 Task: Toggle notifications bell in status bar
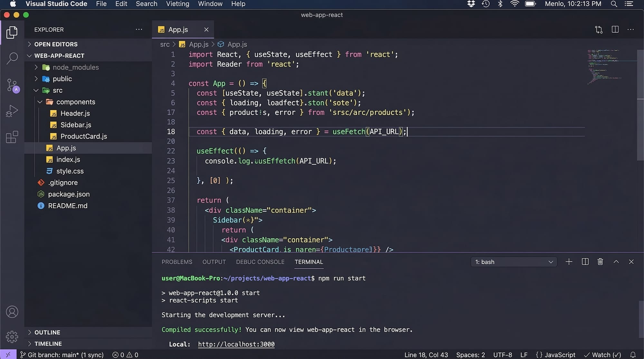[x=633, y=354]
